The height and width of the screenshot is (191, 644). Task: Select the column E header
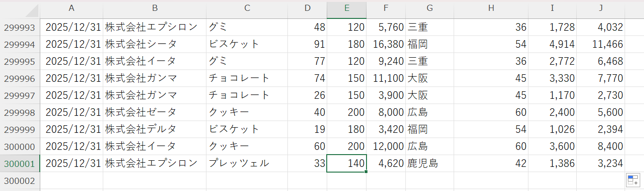(x=347, y=9)
